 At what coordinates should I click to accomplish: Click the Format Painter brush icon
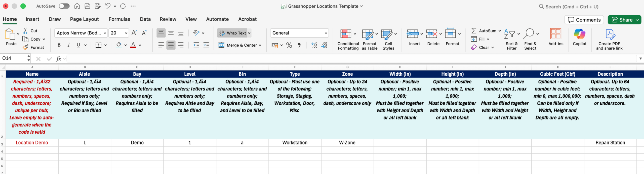pyautogui.click(x=25, y=47)
